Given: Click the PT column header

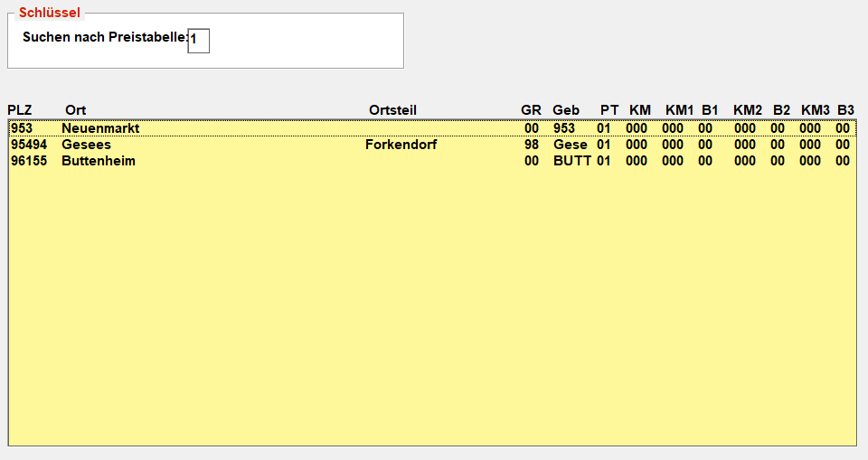Looking at the screenshot, I should coord(609,110).
